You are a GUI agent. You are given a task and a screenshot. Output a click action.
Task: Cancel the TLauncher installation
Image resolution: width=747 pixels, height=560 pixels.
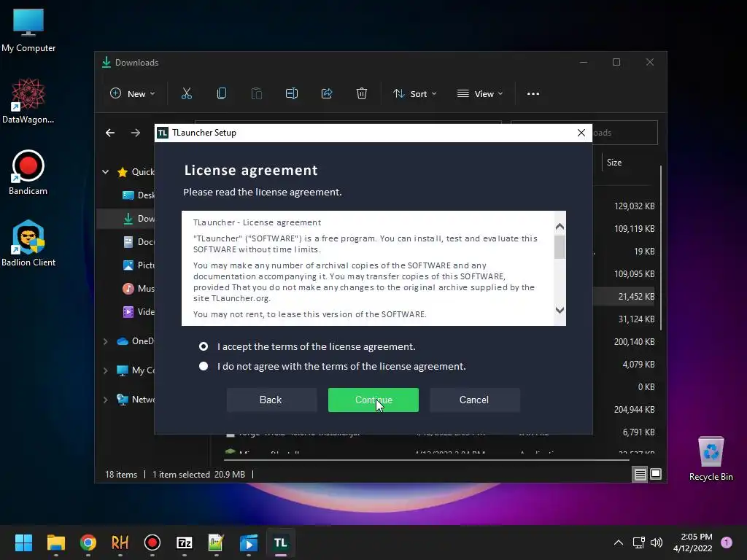coord(474,400)
